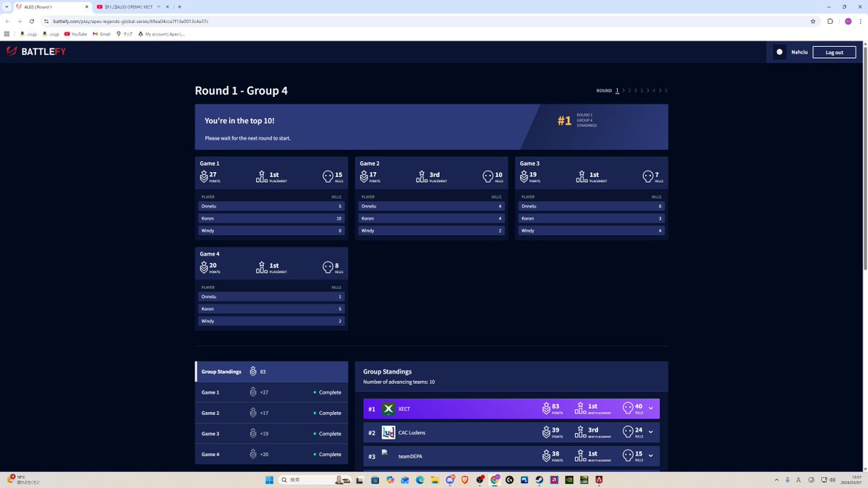Open the My account Apex bookmark
Viewport: 868px width, 488px height.
(161, 34)
